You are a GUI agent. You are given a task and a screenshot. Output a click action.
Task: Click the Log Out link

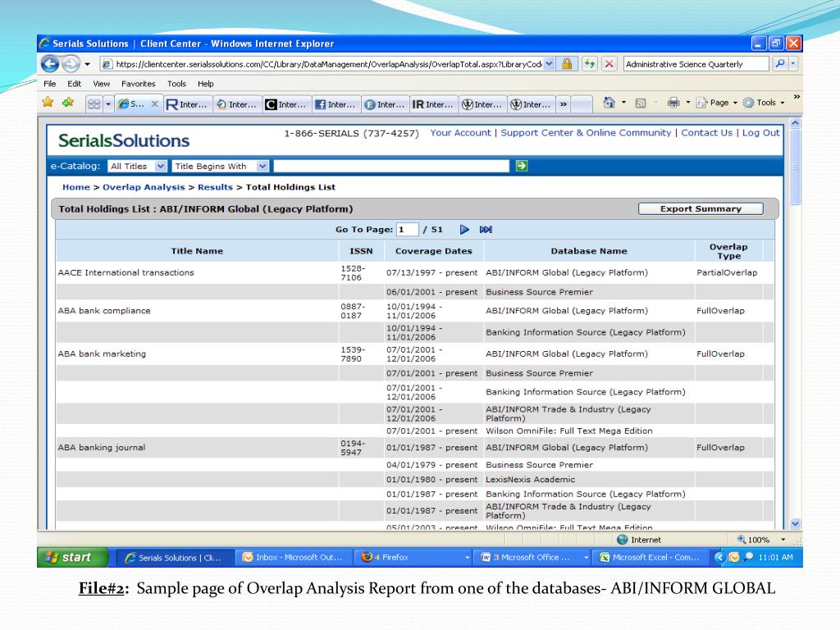pyautogui.click(x=760, y=133)
